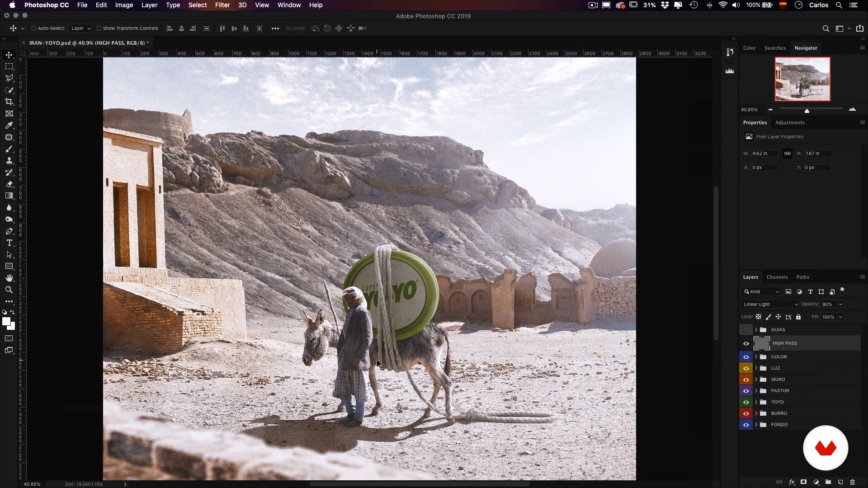Click the Navigator preview thumbnail
The image size is (868, 488).
point(802,79)
